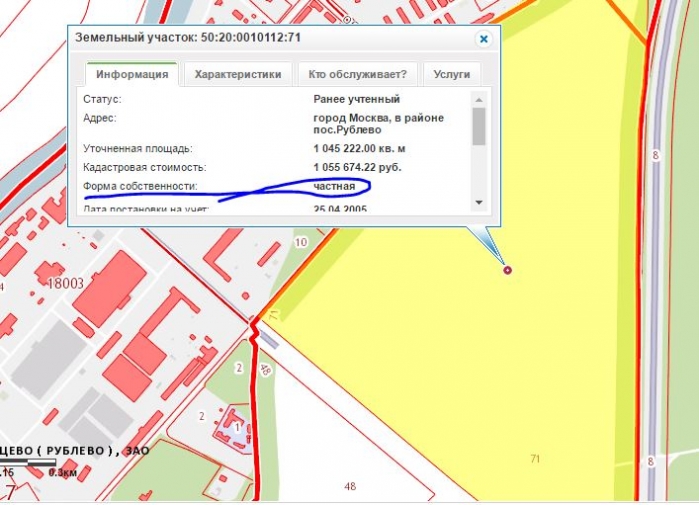Click the parcel label 10 below popup

click(x=301, y=242)
